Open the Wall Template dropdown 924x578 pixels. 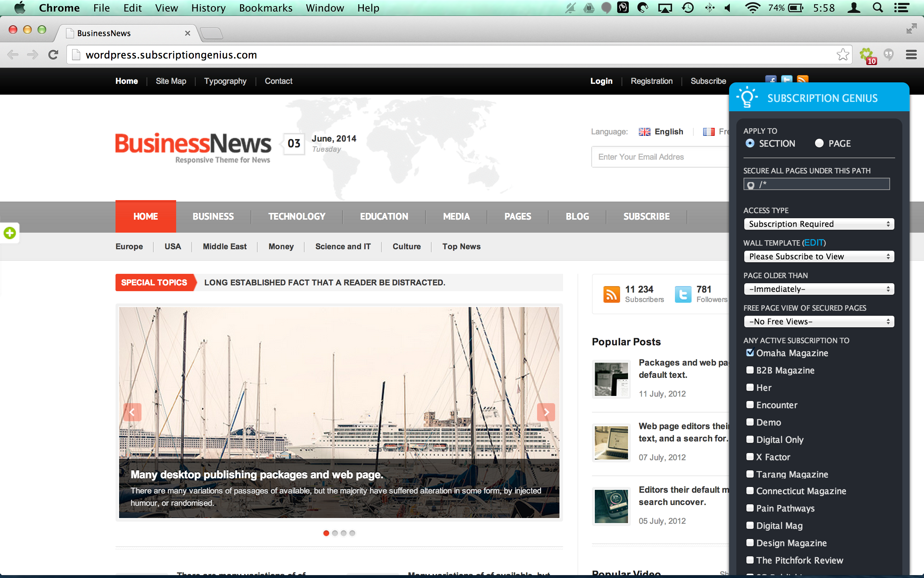click(819, 256)
